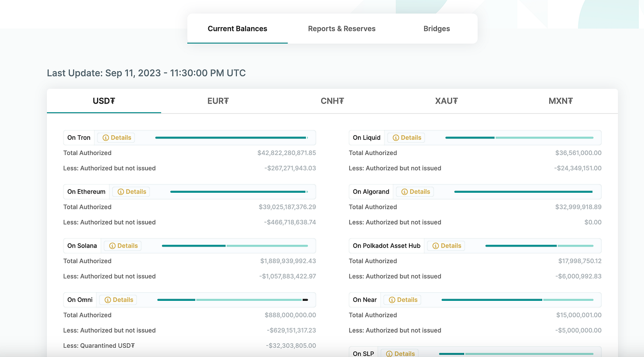644x357 pixels.
Task: Select the CNH₮ currency tab
Action: (332, 101)
